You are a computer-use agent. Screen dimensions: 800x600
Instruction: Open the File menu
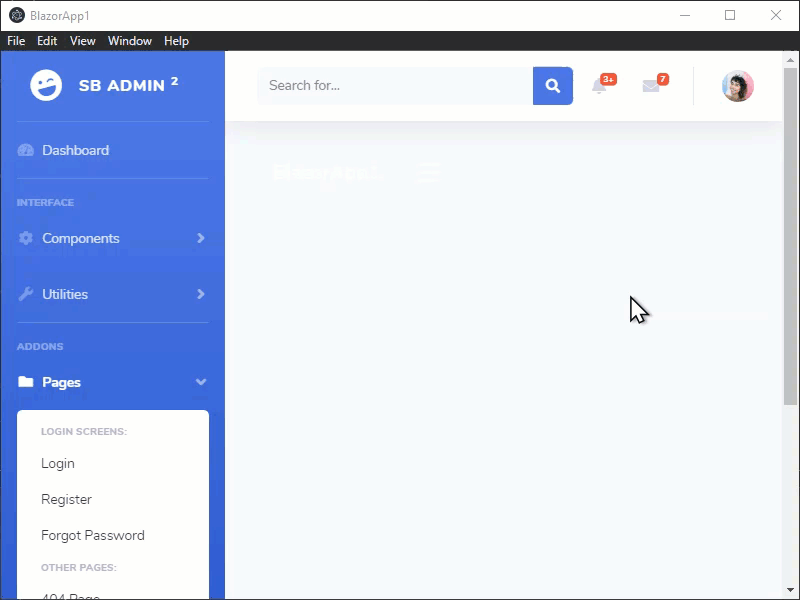(16, 41)
